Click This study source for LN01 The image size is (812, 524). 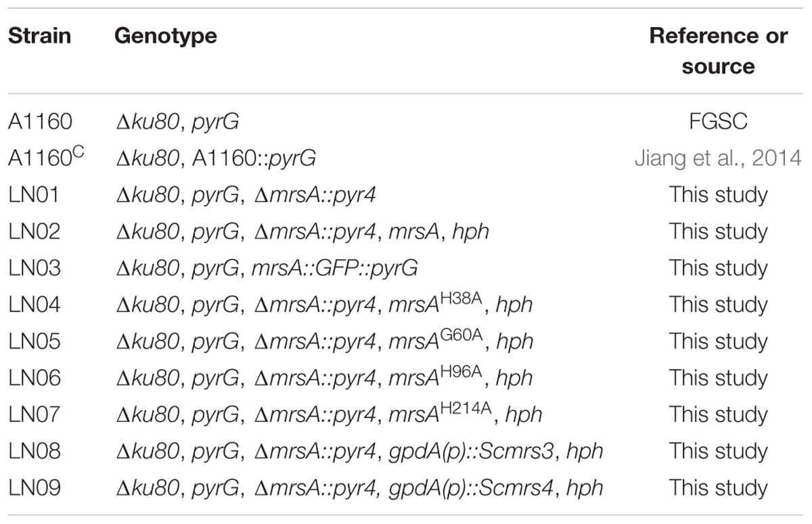click(x=718, y=195)
